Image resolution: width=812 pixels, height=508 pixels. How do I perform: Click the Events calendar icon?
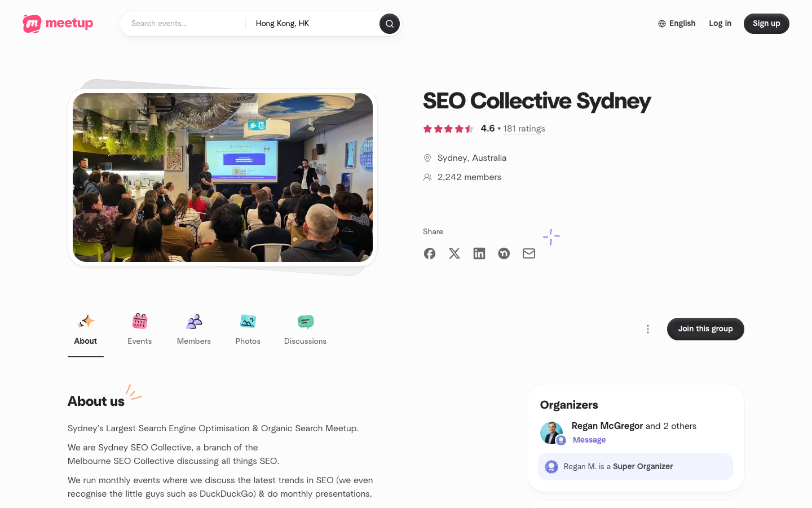[x=140, y=321]
